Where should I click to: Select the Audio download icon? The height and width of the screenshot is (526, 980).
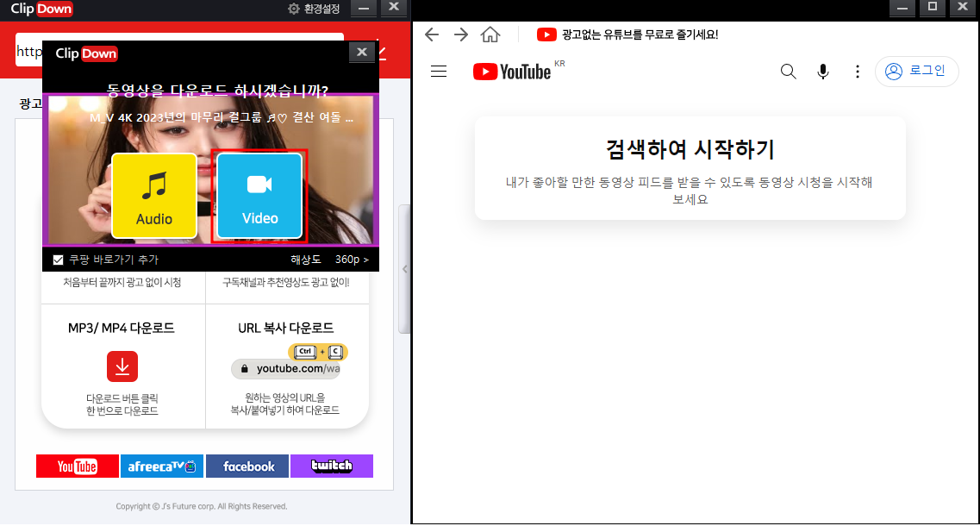click(x=153, y=196)
